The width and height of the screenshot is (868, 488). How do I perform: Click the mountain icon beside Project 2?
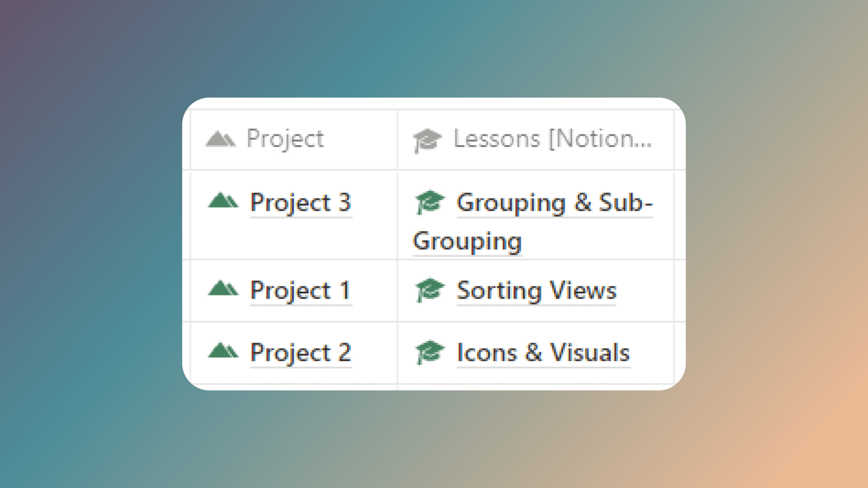point(224,352)
